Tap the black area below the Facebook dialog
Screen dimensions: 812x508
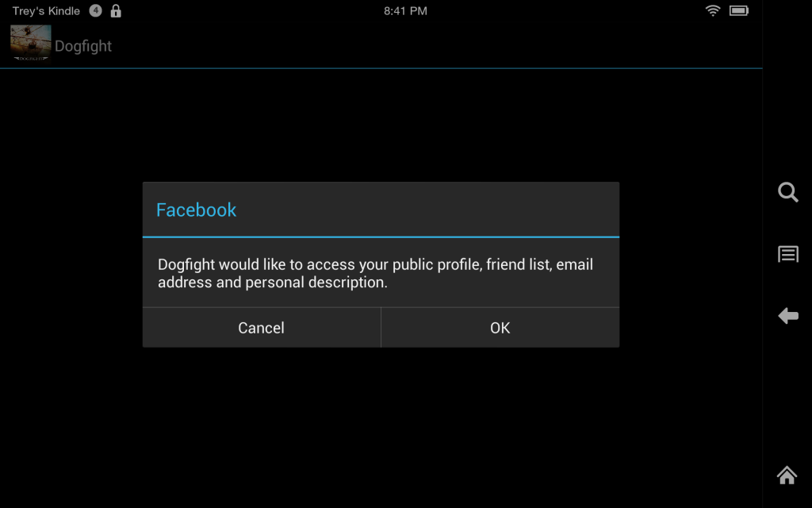(x=381, y=428)
